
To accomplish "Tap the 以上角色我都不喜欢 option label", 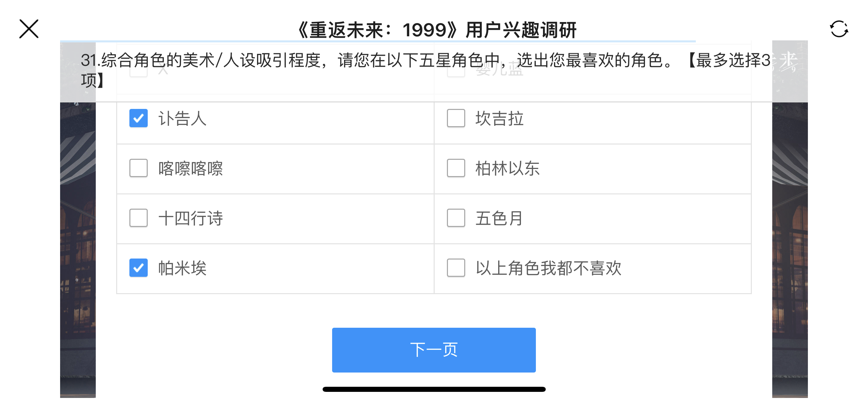I will click(548, 268).
